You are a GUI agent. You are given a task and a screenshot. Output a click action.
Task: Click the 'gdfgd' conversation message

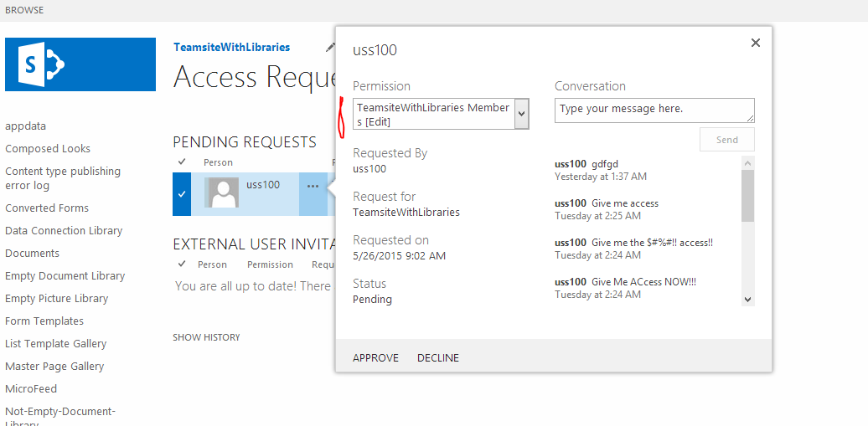coord(605,164)
